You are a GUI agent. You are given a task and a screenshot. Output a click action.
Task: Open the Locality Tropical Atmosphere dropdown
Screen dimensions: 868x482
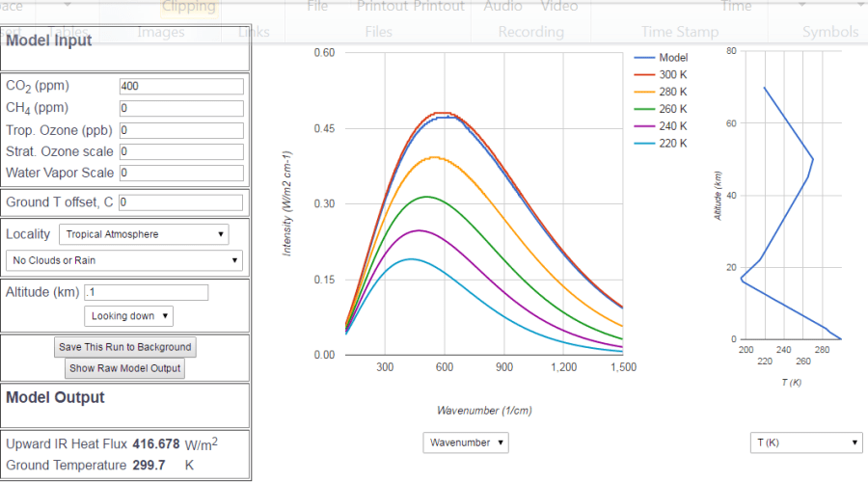(x=144, y=234)
